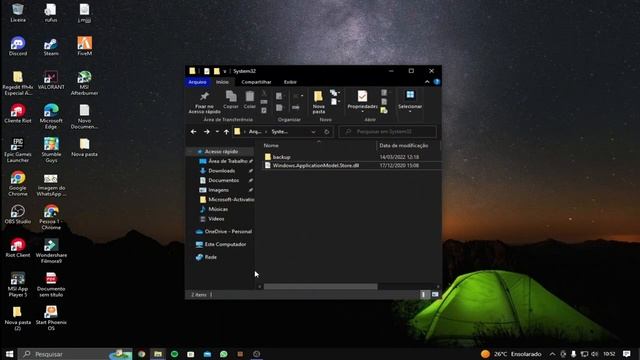This screenshot has height=360, width=640.
Task: Click the Colar ribbon button
Action: click(249, 100)
